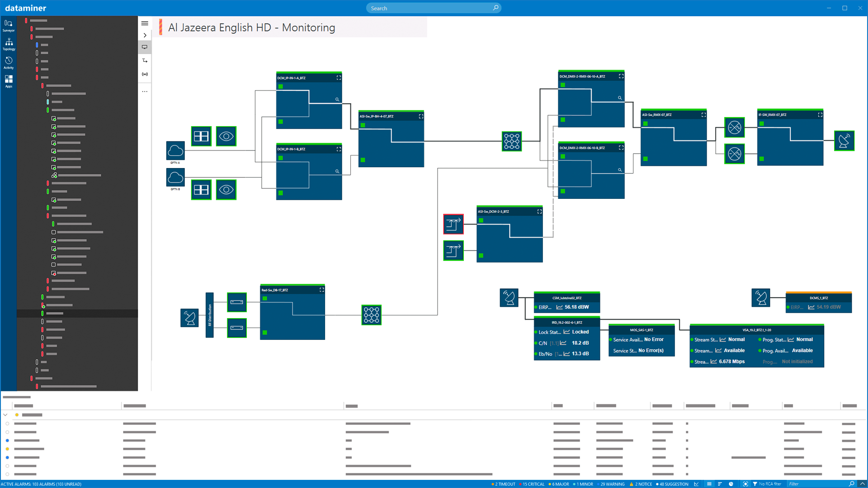Open the multiviewer grid icon below GFTN B
868x488 pixels.
(201, 190)
